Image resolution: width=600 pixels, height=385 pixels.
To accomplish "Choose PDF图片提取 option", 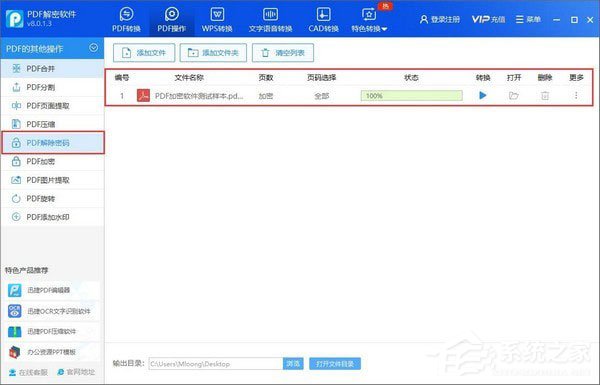I will coord(52,180).
